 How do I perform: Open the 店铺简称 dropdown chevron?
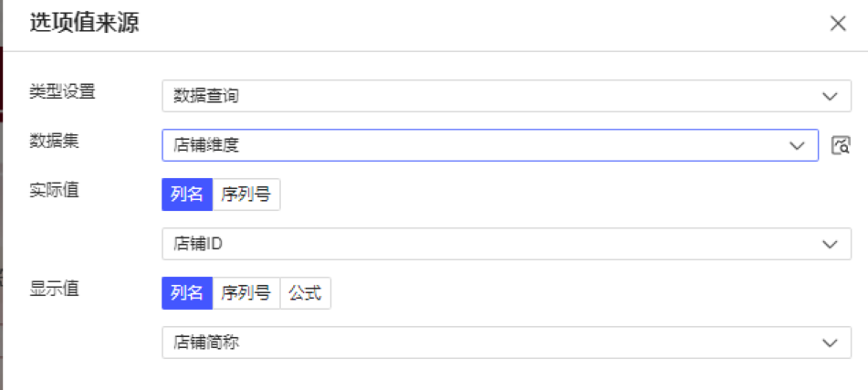(830, 343)
